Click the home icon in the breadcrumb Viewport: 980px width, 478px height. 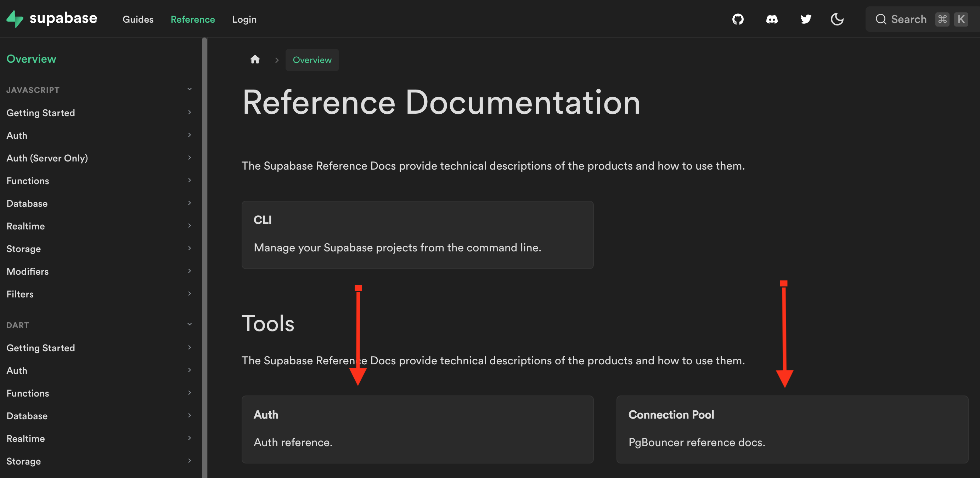point(255,59)
